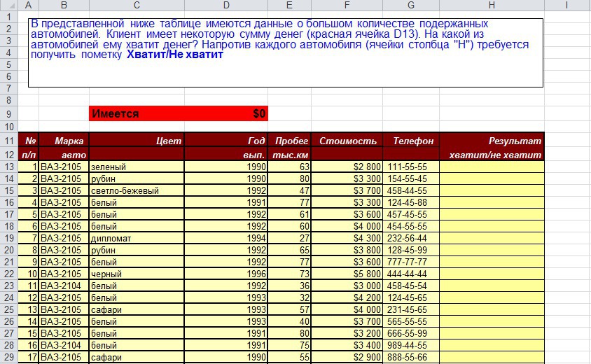Click the number '17' cell in column A
The width and height of the screenshot is (591, 364).
[28, 357]
